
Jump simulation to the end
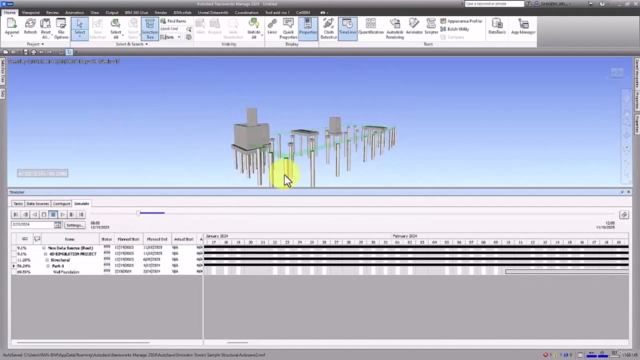81,214
